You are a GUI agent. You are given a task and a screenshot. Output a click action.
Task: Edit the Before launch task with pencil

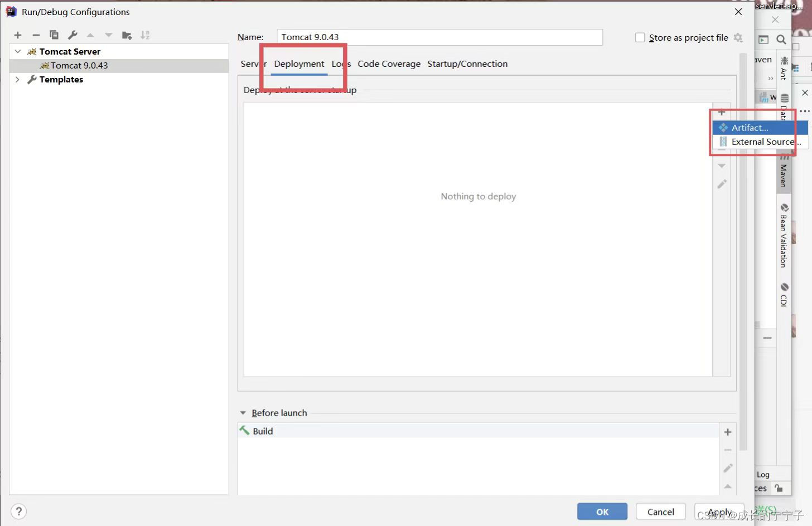click(x=728, y=468)
